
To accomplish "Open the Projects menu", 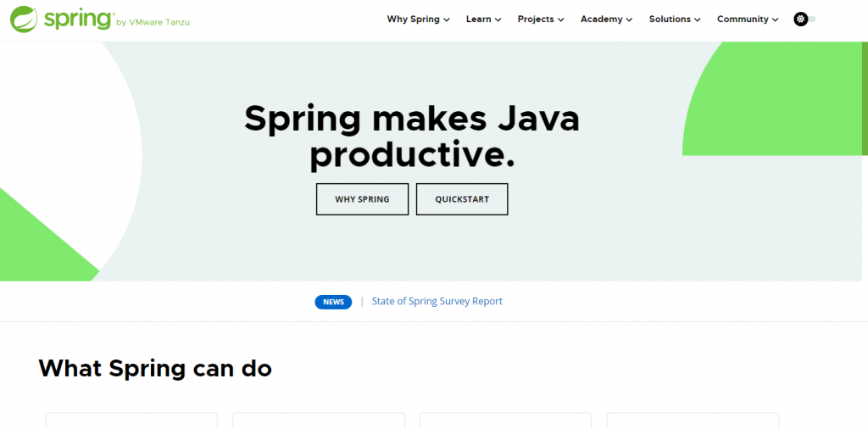I will coord(541,19).
